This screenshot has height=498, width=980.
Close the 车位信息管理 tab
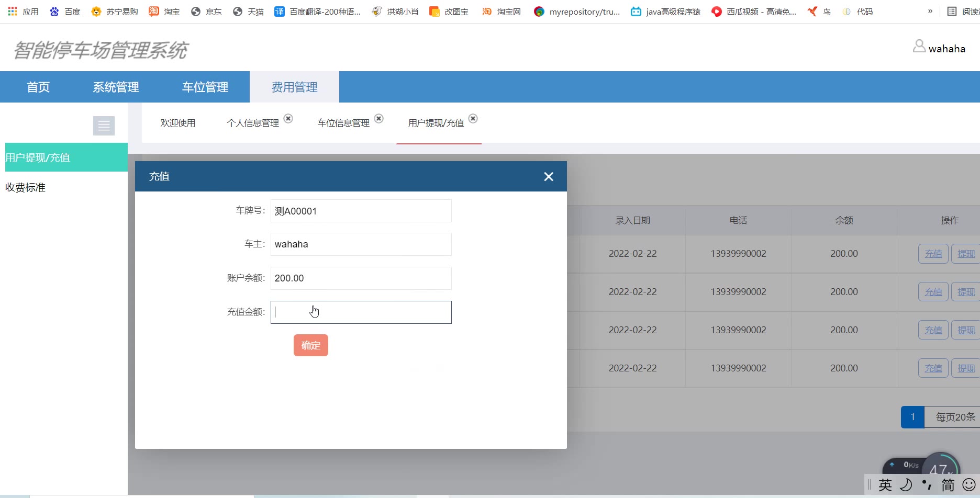[x=378, y=119]
